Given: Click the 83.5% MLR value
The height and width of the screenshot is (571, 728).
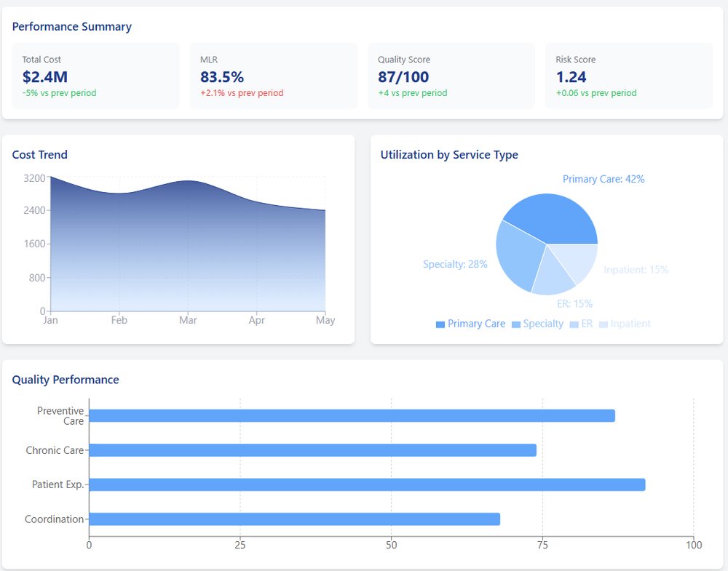Looking at the screenshot, I should pyautogui.click(x=222, y=77).
